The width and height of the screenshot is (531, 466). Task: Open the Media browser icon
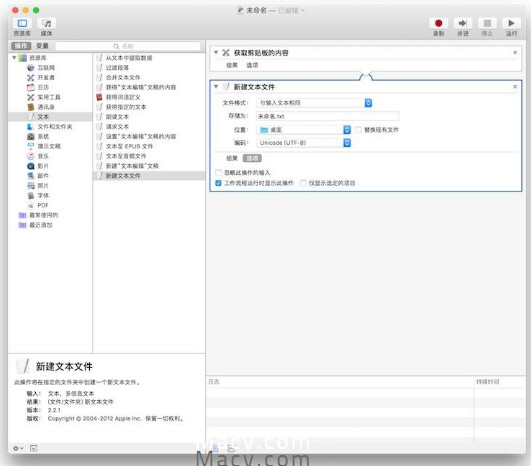[x=47, y=23]
